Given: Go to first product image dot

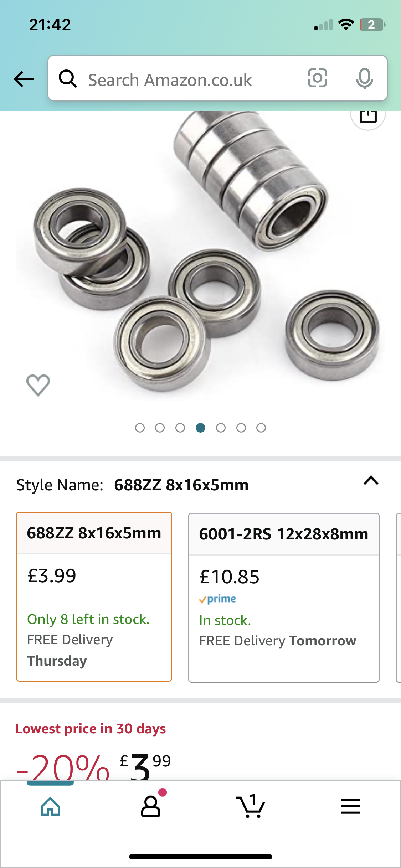Looking at the screenshot, I should (140, 428).
